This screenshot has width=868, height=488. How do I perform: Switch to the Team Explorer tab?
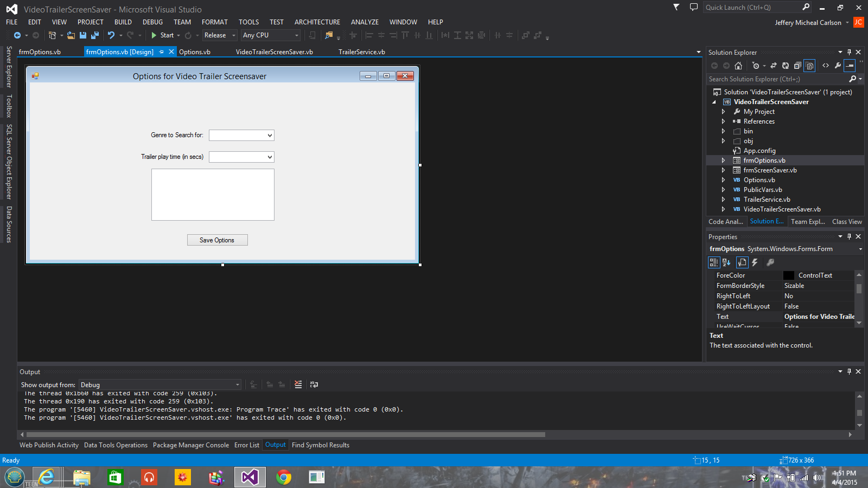[808, 222]
